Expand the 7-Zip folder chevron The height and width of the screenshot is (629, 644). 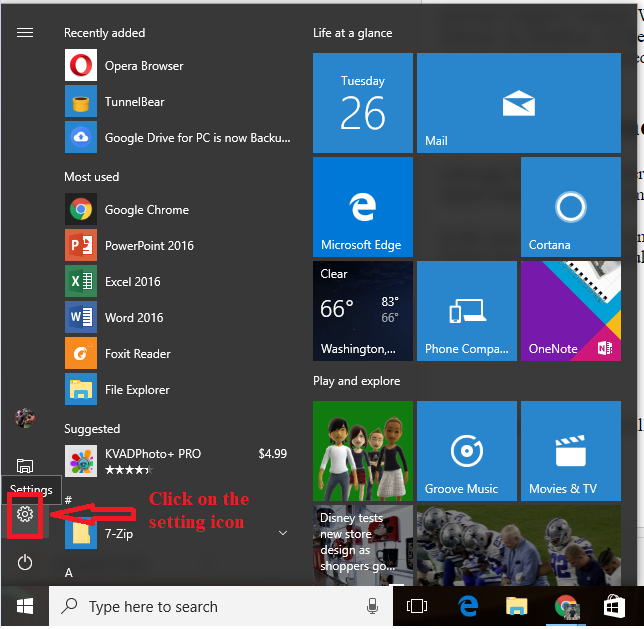tap(283, 533)
